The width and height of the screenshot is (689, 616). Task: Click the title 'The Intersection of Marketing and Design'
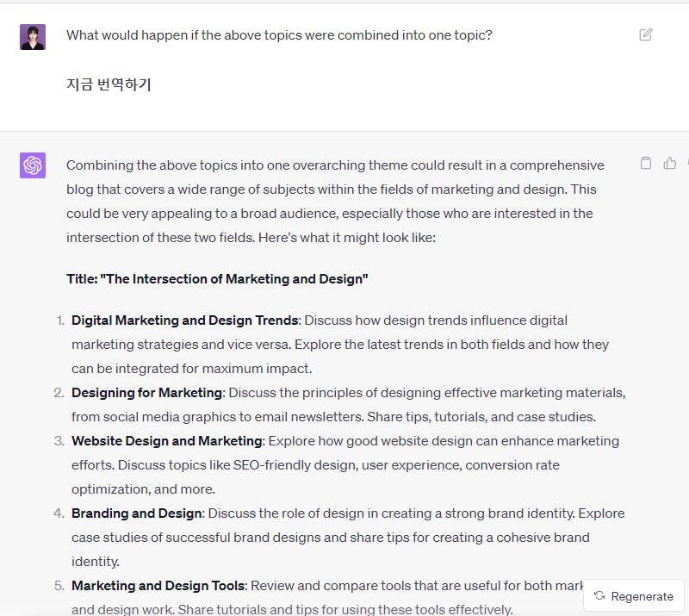pos(217,279)
